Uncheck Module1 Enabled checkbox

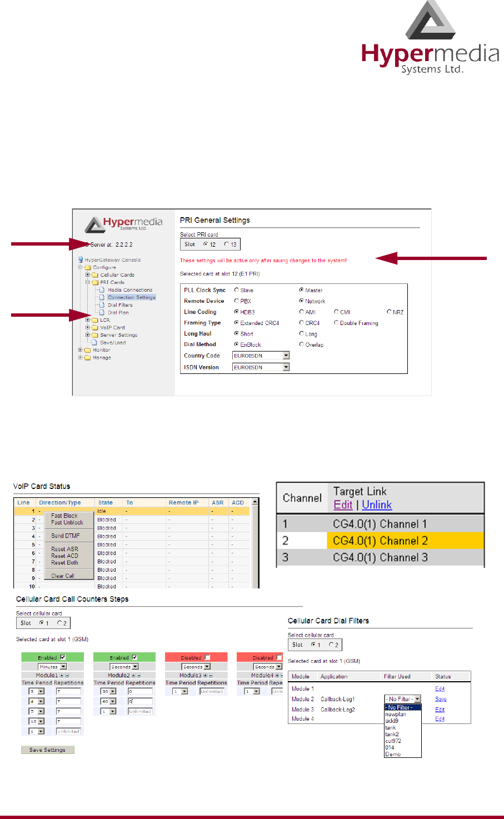click(63, 657)
